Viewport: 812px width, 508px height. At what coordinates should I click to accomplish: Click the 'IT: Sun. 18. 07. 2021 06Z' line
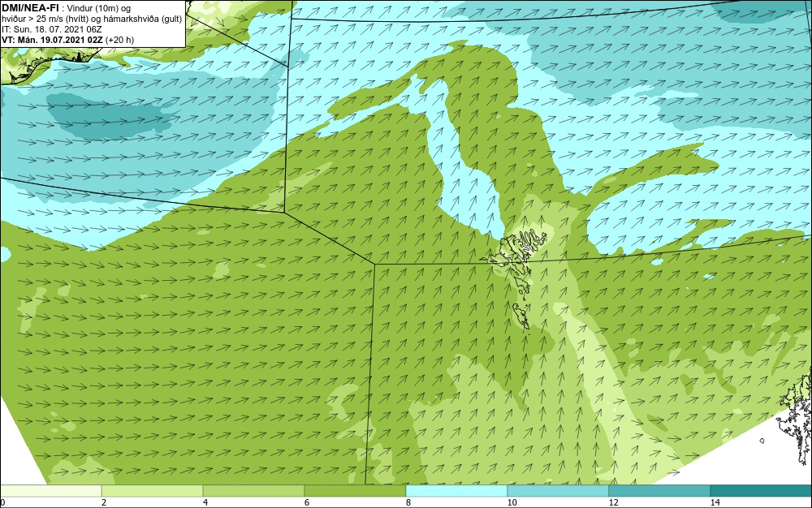(52, 29)
